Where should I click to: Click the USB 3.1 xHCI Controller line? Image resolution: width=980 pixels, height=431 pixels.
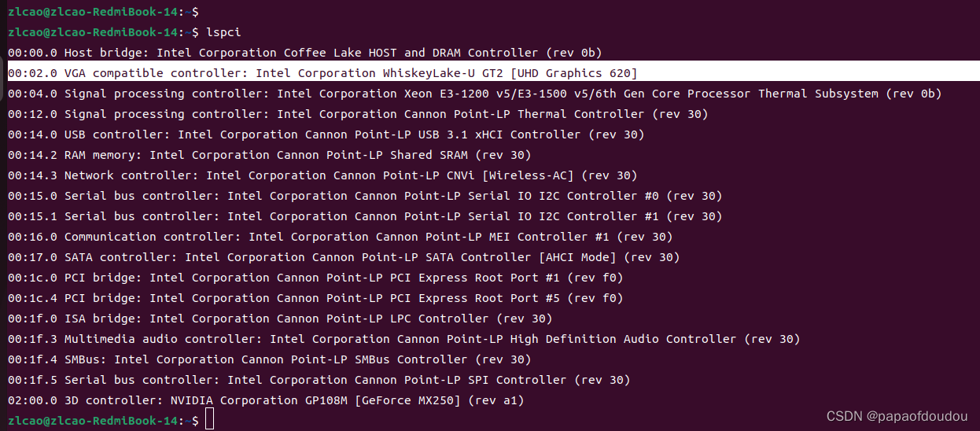(326, 134)
